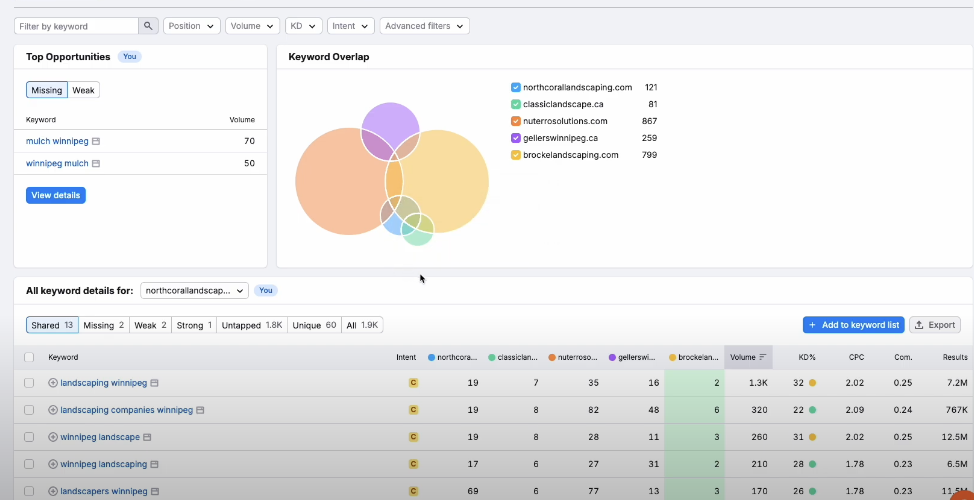Click commercial intent badge in landscaping winnipeg row
974x500 pixels.
[413, 383]
